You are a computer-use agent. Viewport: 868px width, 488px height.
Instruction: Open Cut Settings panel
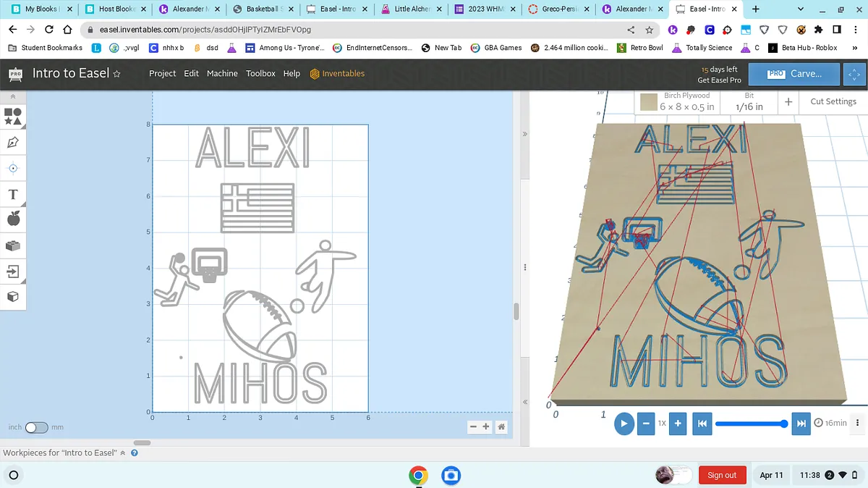[x=833, y=101]
